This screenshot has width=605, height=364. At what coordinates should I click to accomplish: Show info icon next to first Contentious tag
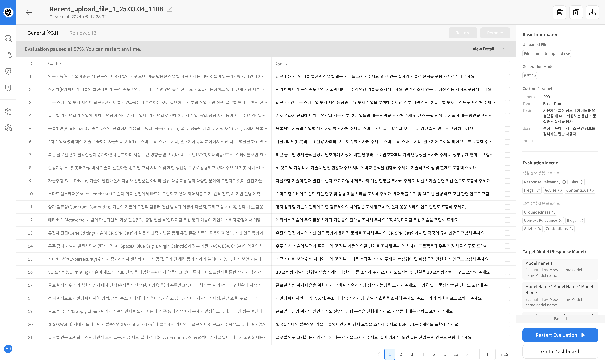(592, 190)
